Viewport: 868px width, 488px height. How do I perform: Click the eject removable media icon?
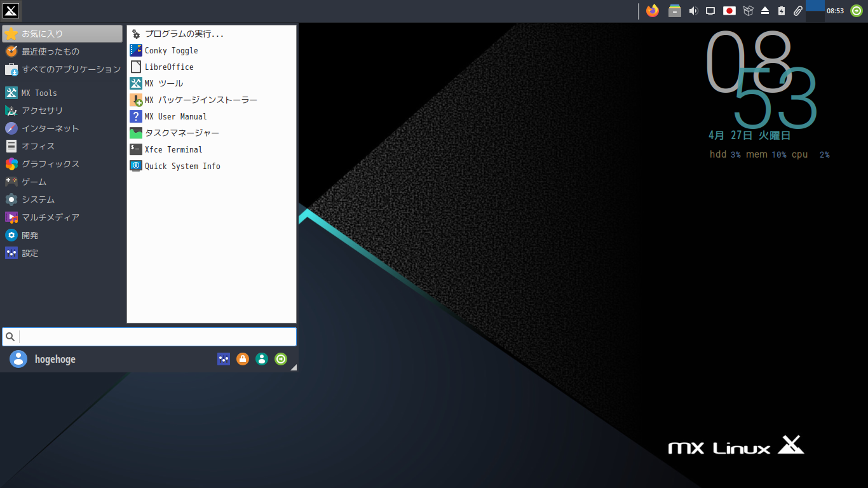(765, 11)
